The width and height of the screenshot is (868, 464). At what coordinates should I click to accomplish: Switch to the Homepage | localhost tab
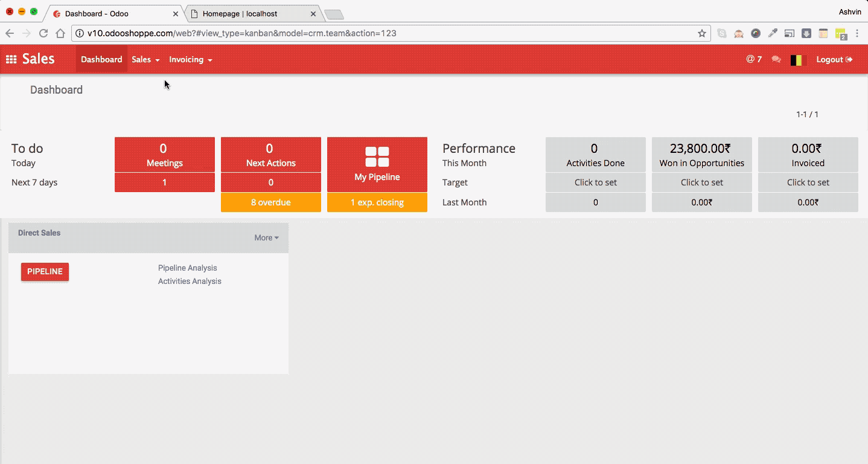point(254,13)
